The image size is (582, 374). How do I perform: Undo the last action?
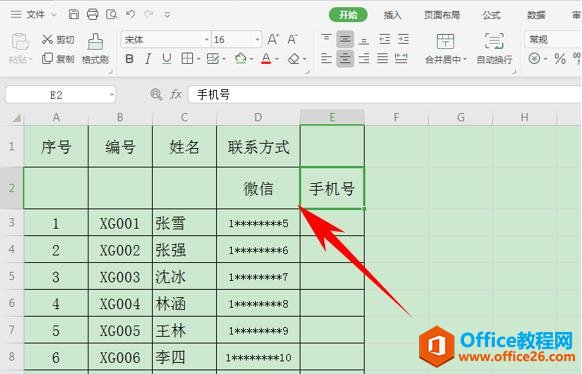pyautogui.click(x=130, y=14)
